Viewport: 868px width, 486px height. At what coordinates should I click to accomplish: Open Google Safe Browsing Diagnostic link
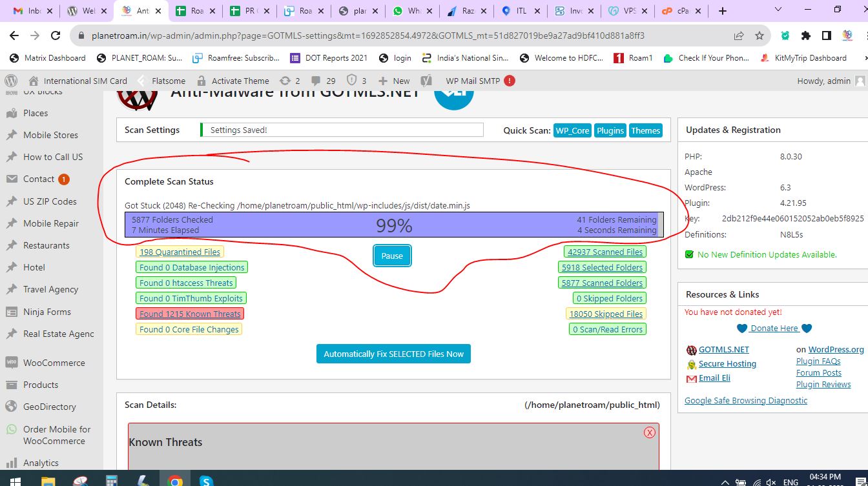[x=746, y=400]
